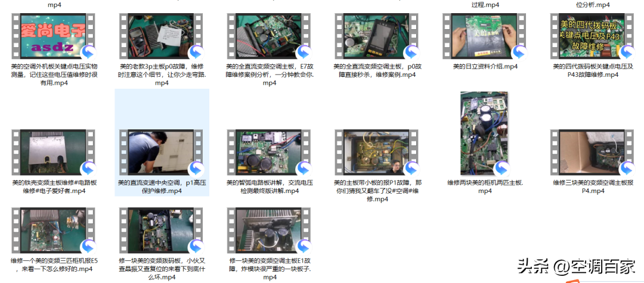Click file name 维修一个美的变频三匹柜机报E5

tap(54, 265)
